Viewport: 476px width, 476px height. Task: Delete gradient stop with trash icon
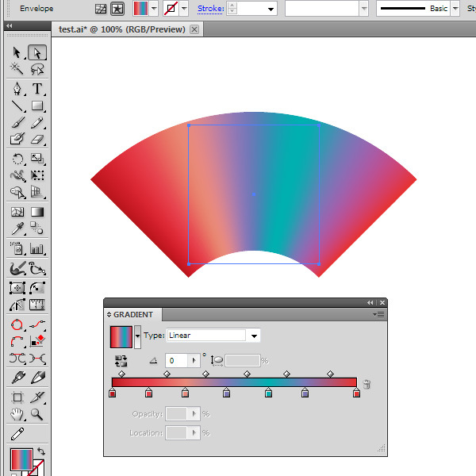tap(367, 384)
